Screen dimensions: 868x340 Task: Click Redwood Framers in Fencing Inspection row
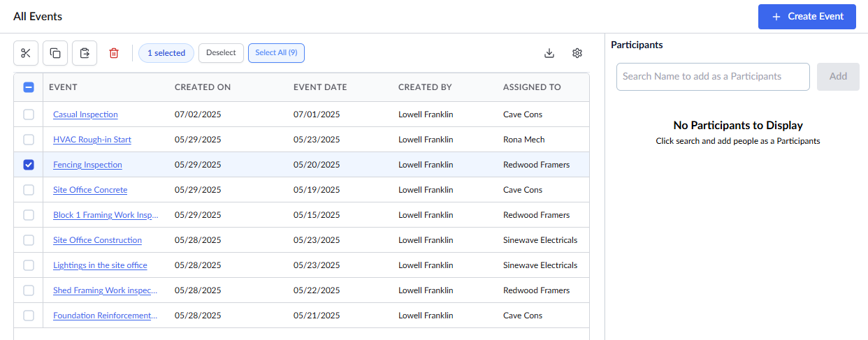(x=536, y=165)
